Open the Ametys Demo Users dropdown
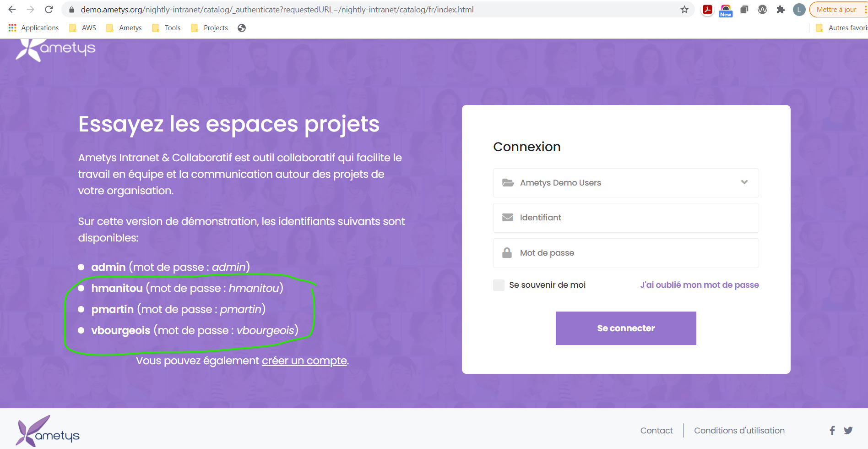The height and width of the screenshot is (449, 868). 626,183
